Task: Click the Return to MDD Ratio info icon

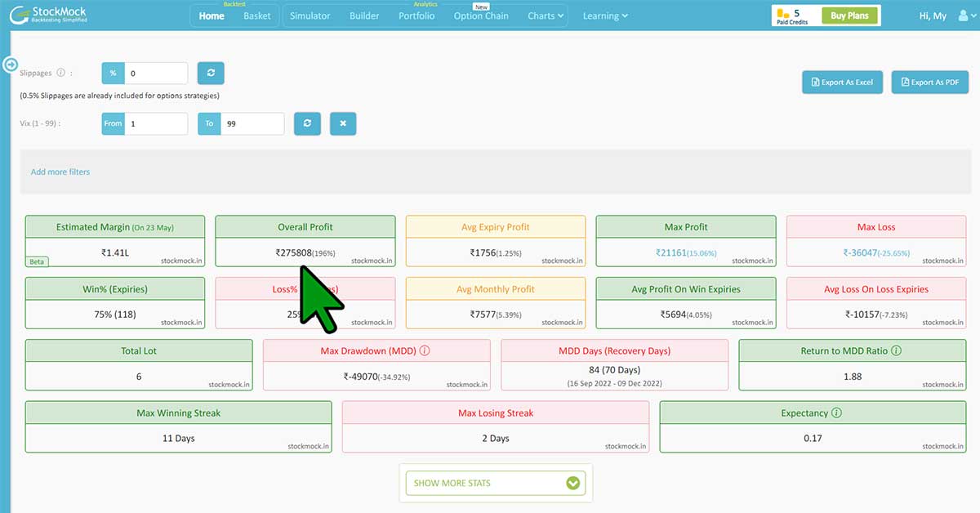Action: 897,350
